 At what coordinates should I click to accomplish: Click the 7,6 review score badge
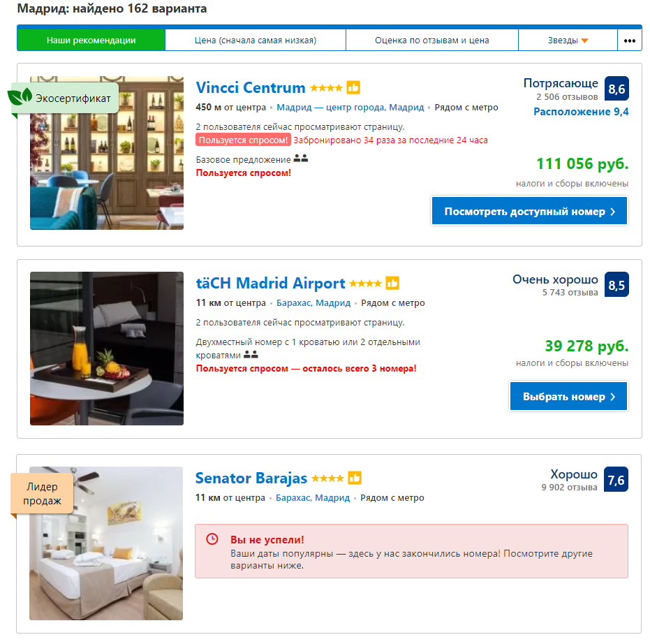click(616, 479)
